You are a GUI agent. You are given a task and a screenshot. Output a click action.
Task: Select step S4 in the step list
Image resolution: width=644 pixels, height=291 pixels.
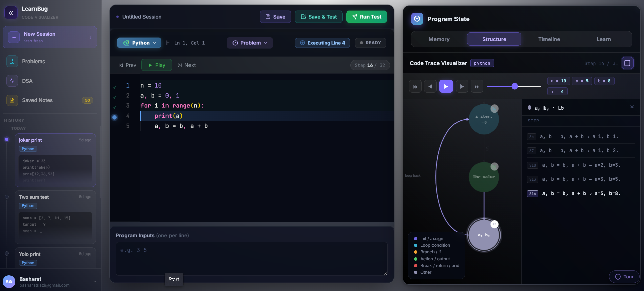click(x=580, y=137)
